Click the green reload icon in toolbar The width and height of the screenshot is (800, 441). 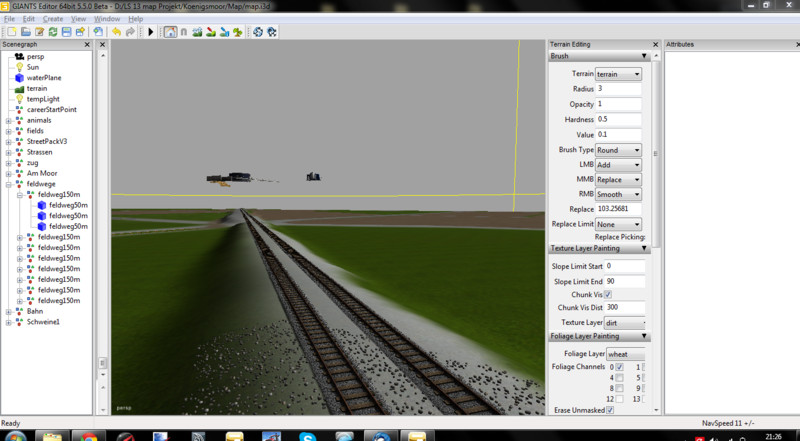click(x=52, y=32)
